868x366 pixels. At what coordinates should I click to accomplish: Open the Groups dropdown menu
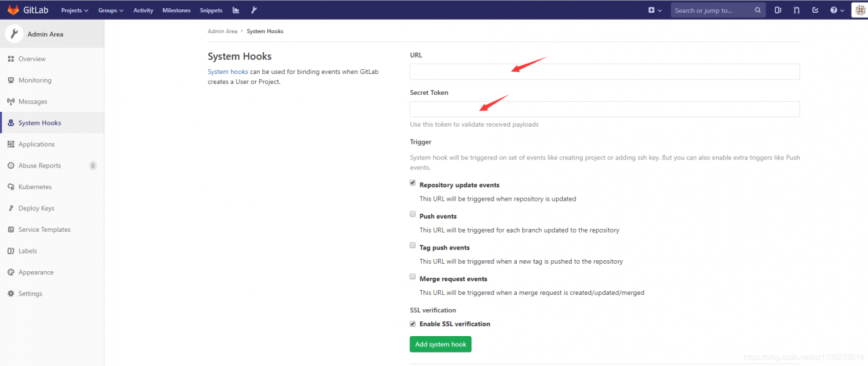tap(111, 10)
